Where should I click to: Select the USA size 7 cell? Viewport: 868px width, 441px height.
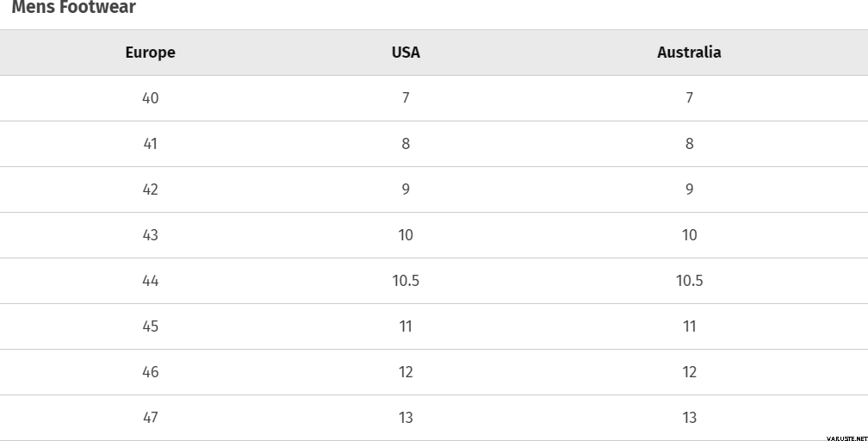coord(406,98)
